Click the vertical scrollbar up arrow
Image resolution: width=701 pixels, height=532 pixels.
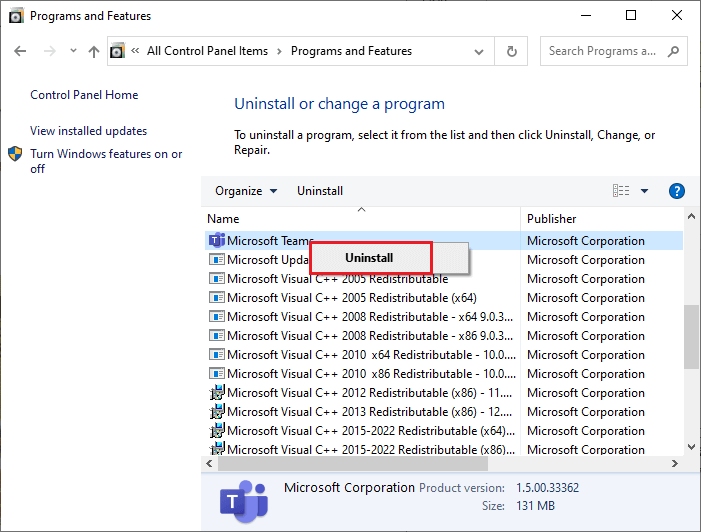pos(691,216)
